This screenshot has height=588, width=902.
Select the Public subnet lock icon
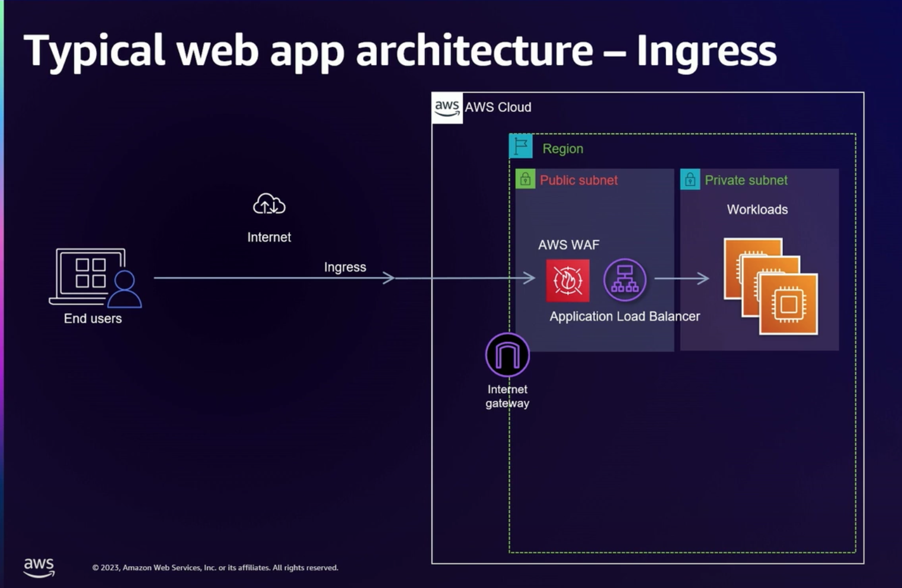pos(525,178)
